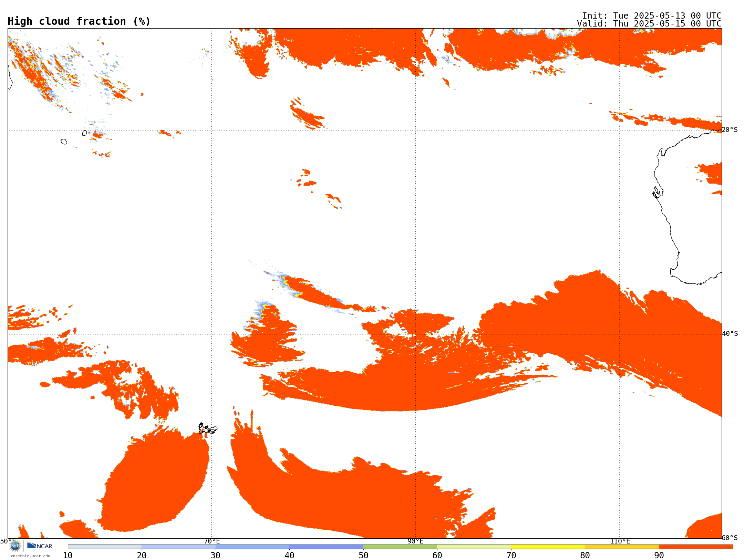Click the colorbar label '80'
The width and height of the screenshot is (744, 560).
click(x=585, y=556)
